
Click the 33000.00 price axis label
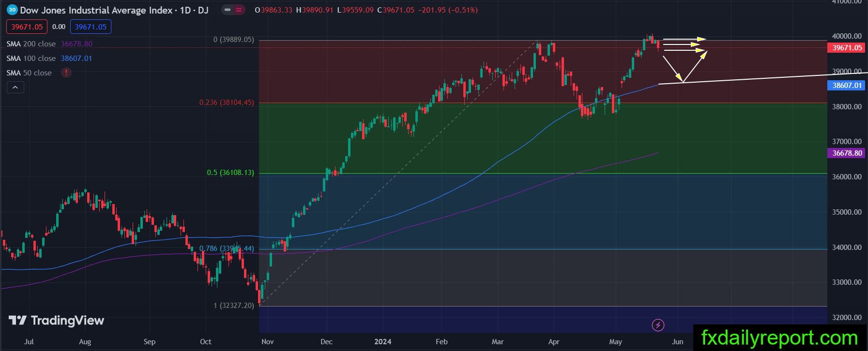tap(847, 282)
